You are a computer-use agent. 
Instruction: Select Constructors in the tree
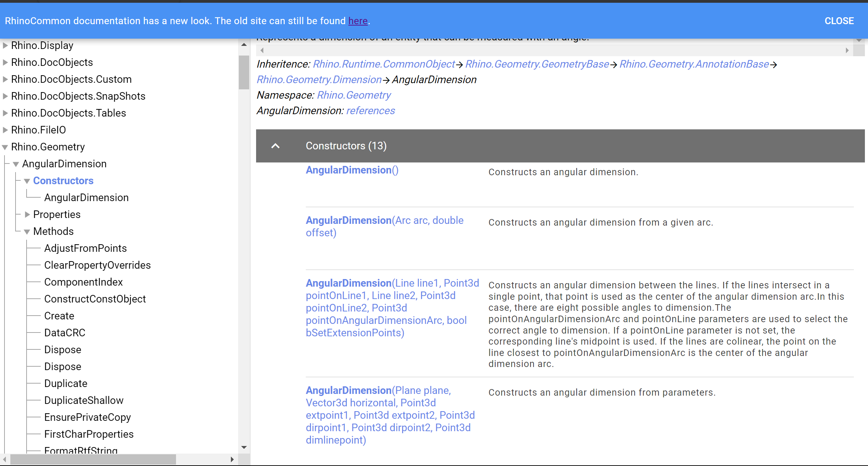63,181
